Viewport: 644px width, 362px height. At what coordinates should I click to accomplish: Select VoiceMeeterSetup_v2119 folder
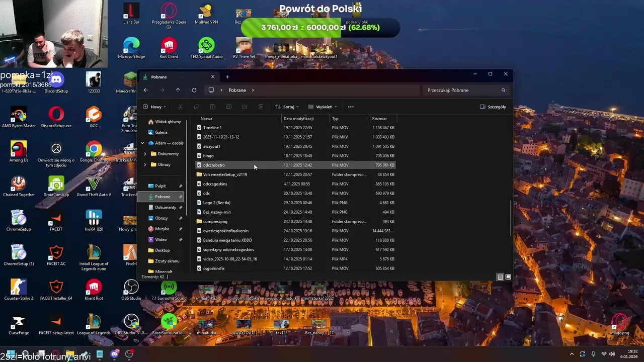click(296, 174)
